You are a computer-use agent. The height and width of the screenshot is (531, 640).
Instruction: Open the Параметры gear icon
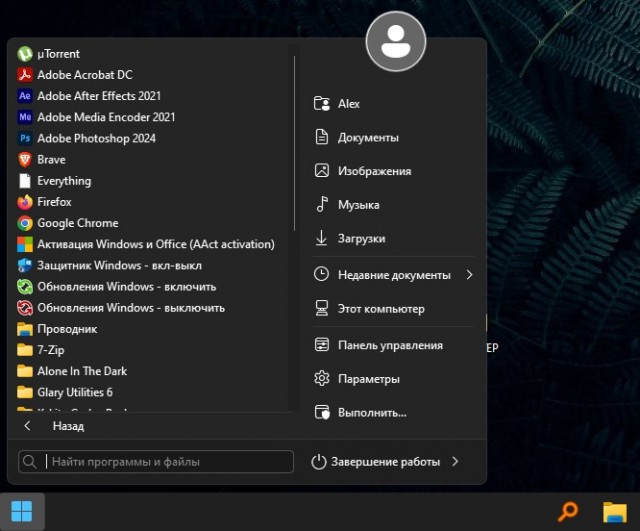click(x=322, y=379)
